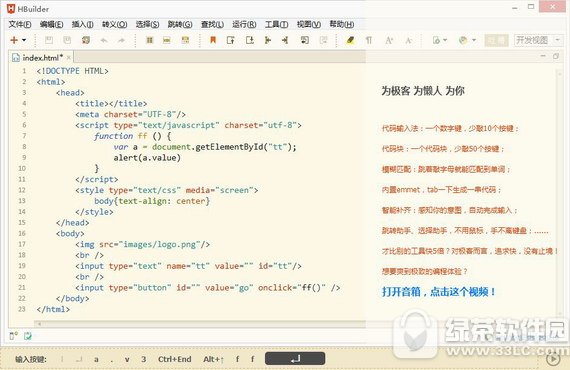Open the 插入(I) menu
570x370 pixels.
coord(83,24)
